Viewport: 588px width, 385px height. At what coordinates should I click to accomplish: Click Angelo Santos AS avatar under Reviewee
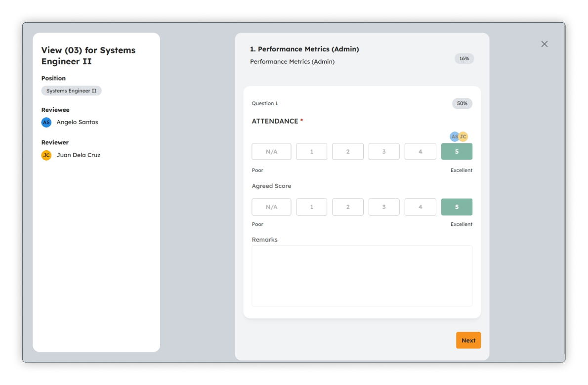coord(46,123)
